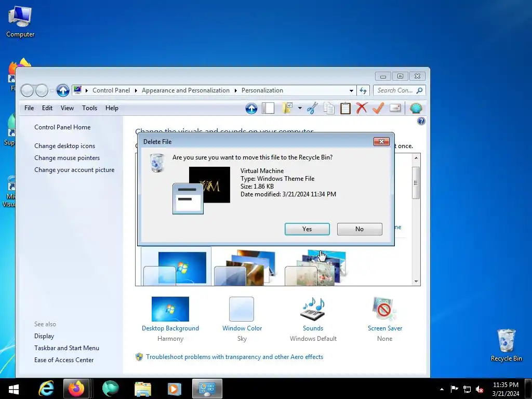This screenshot has width=532, height=399.
Task: Expand the arrow after Appearance and Personalization
Action: [x=235, y=90]
